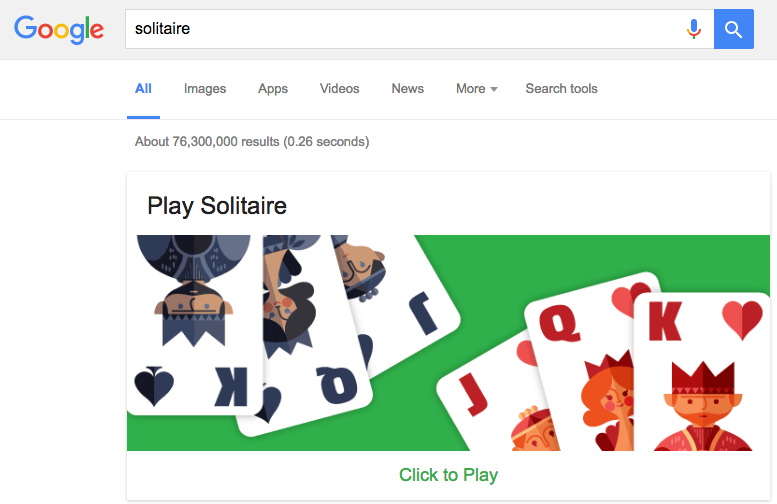The height and width of the screenshot is (504, 777).
Task: Expand the More dropdown menu
Action: click(476, 89)
